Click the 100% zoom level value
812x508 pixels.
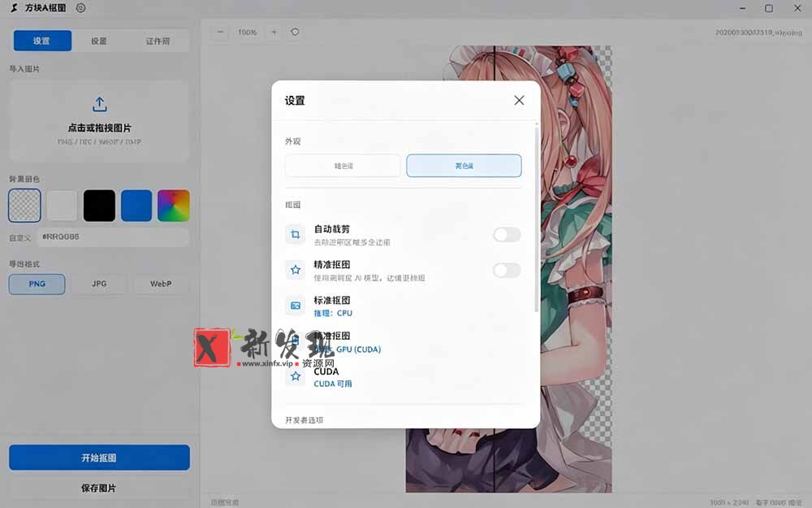[x=247, y=33]
